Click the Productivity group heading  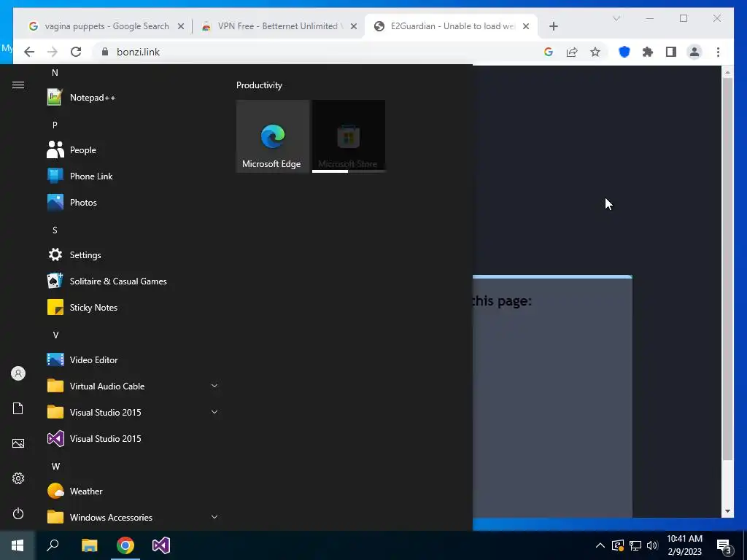[x=259, y=85]
